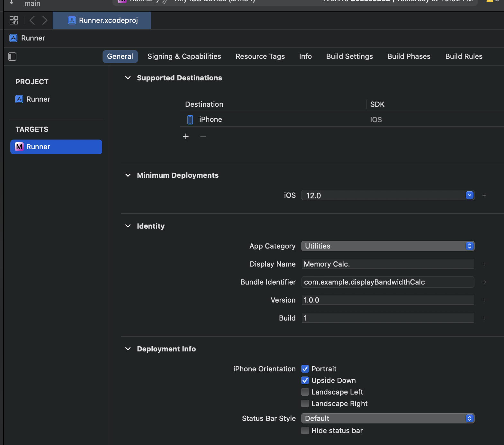The image size is (504, 445).
Task: Click the Bundle Identifier field
Action: coord(388,282)
